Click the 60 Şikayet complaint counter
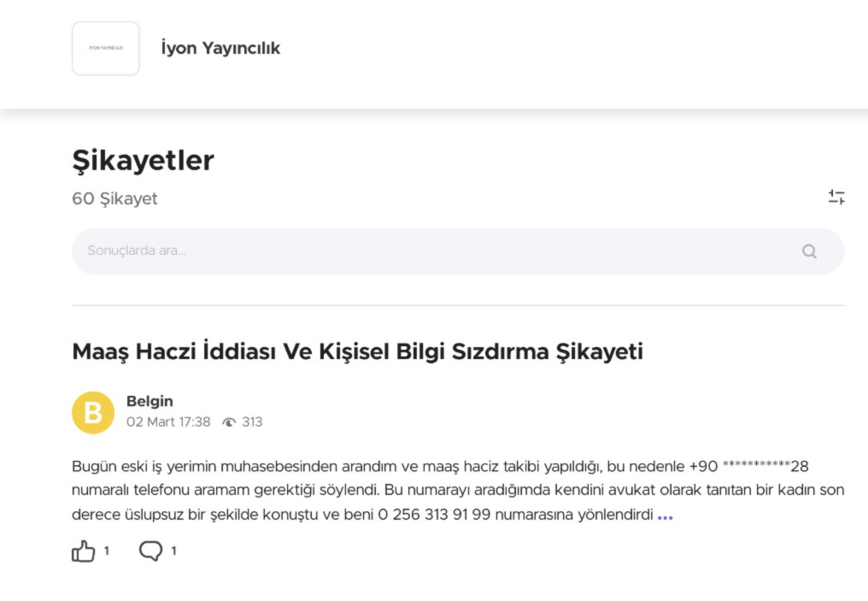This screenshot has height=601, width=868. (114, 198)
